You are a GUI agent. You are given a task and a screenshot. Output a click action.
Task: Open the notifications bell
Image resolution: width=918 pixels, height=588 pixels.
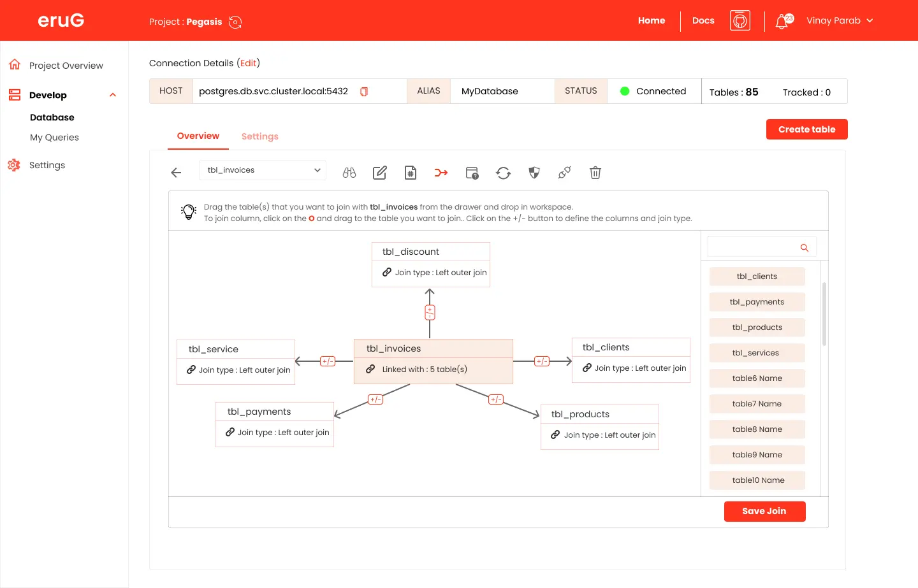pyautogui.click(x=782, y=22)
